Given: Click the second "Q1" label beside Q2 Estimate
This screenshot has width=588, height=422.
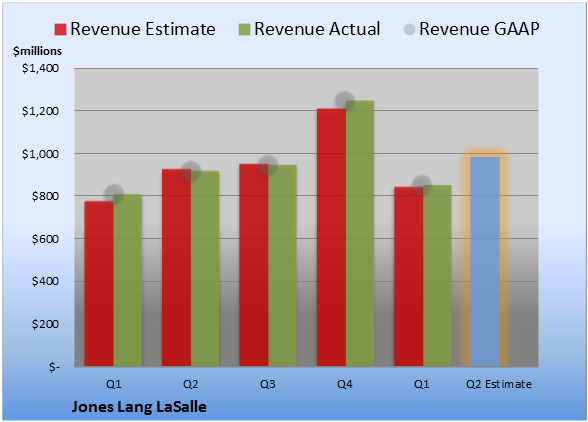Looking at the screenshot, I should (422, 384).
